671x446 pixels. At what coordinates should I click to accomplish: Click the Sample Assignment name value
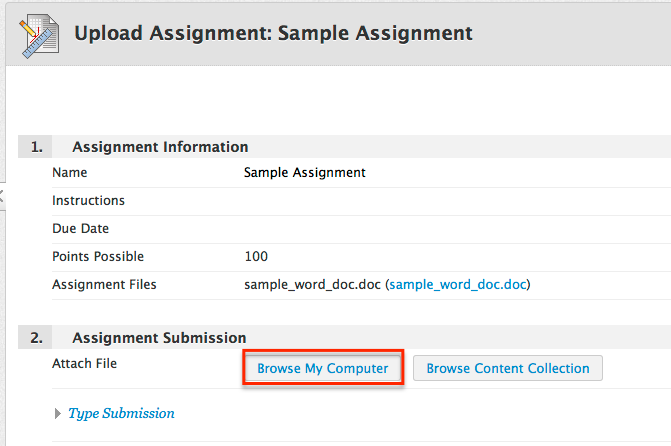pos(304,173)
